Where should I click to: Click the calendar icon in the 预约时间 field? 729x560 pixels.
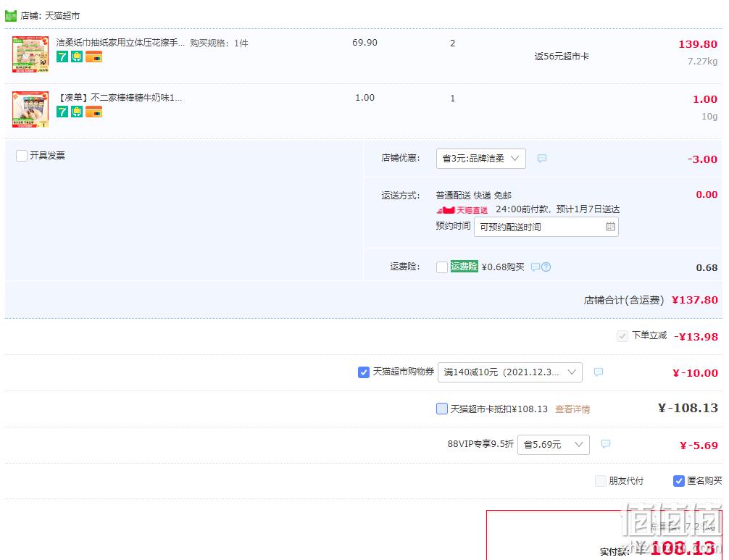(610, 227)
